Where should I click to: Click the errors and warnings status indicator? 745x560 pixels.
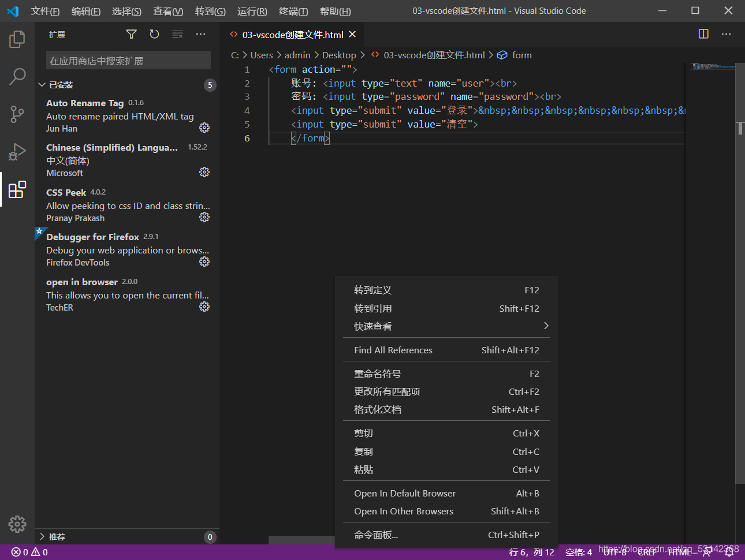(x=29, y=552)
